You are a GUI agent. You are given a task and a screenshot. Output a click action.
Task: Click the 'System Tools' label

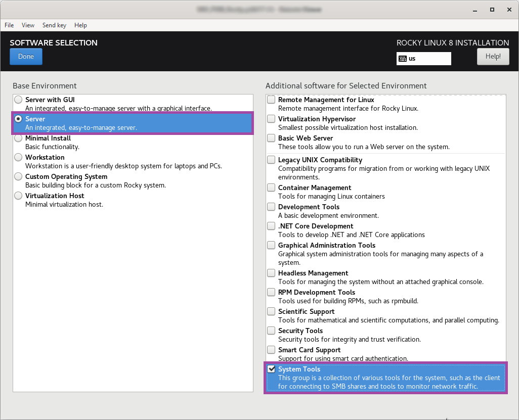299,369
